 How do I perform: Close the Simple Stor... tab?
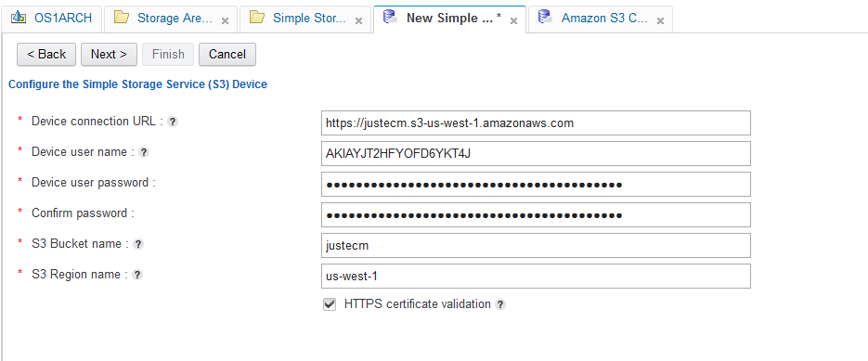[x=358, y=21]
